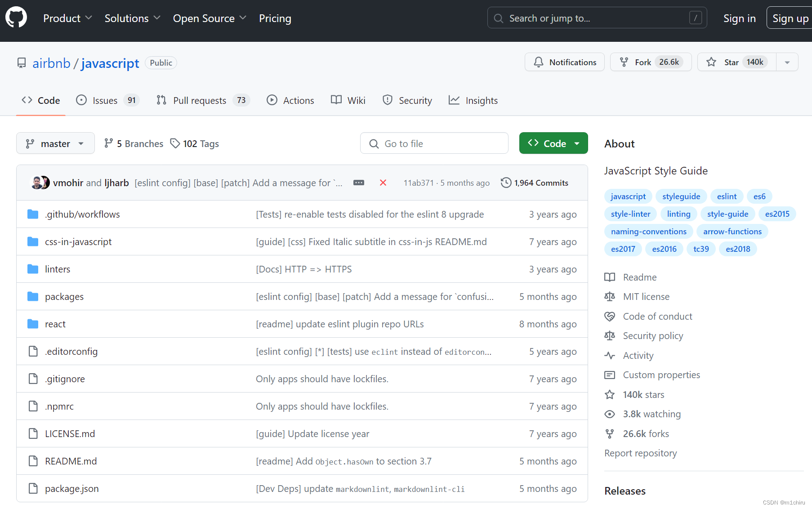Click LICENSE.md file icon

[33, 433]
